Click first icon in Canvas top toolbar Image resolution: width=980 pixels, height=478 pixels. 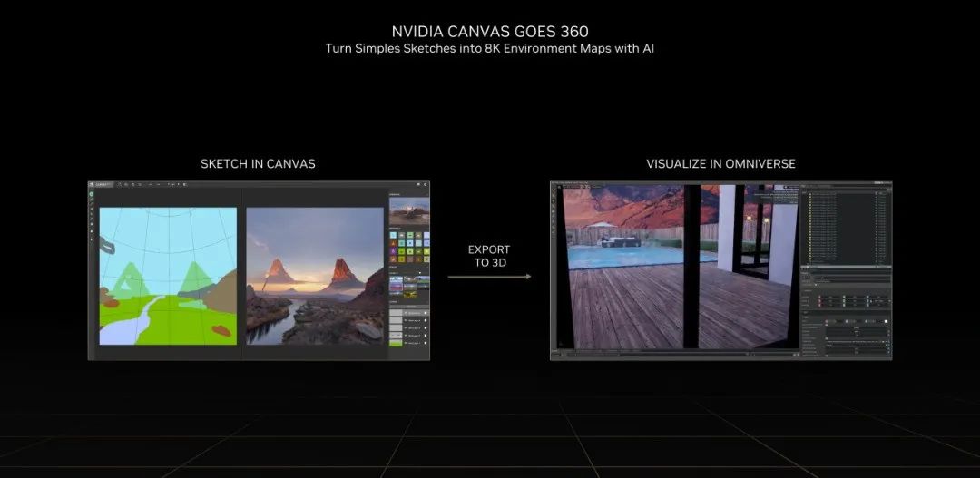tap(120, 184)
